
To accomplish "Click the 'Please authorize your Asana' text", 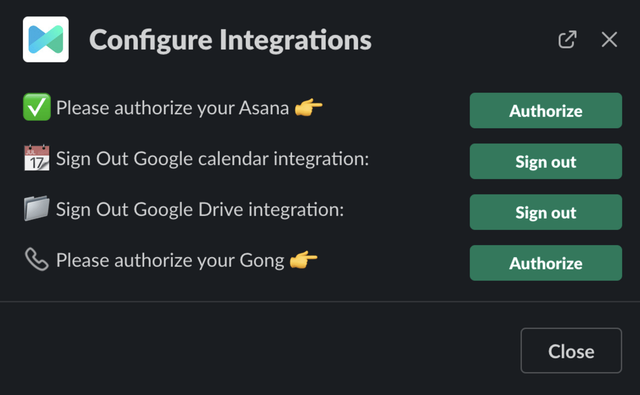I will (x=172, y=108).
